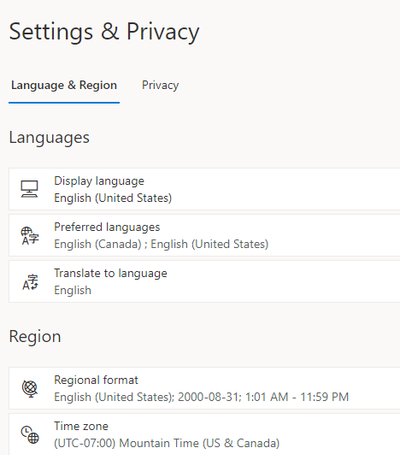Click the Preferred languages globe-letter icon

coord(30,235)
